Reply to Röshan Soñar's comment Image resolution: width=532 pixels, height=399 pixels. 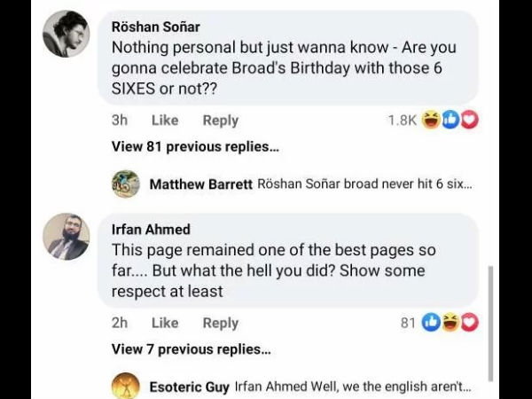pos(220,121)
